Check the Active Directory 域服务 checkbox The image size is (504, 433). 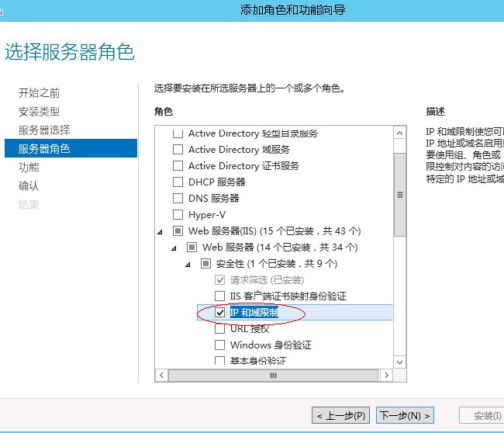coord(178,150)
